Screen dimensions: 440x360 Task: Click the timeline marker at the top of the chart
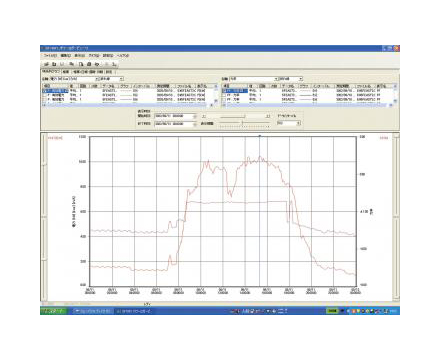[260, 136]
